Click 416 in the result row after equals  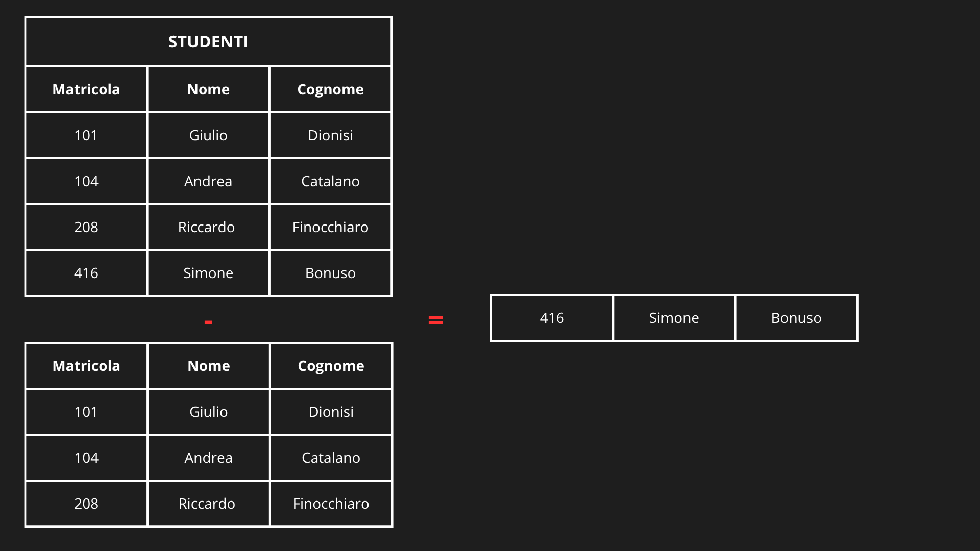552,318
